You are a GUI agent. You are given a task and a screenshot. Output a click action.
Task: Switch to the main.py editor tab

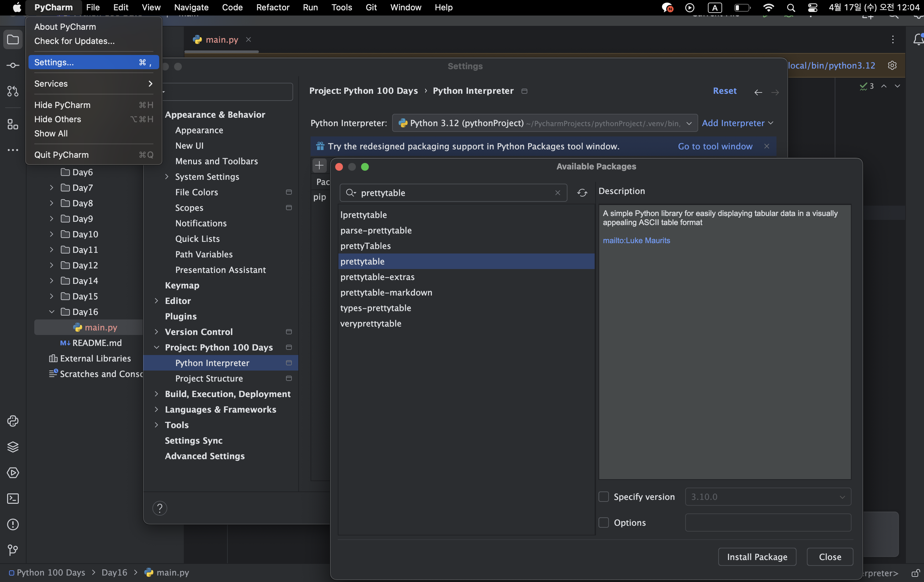coord(221,39)
